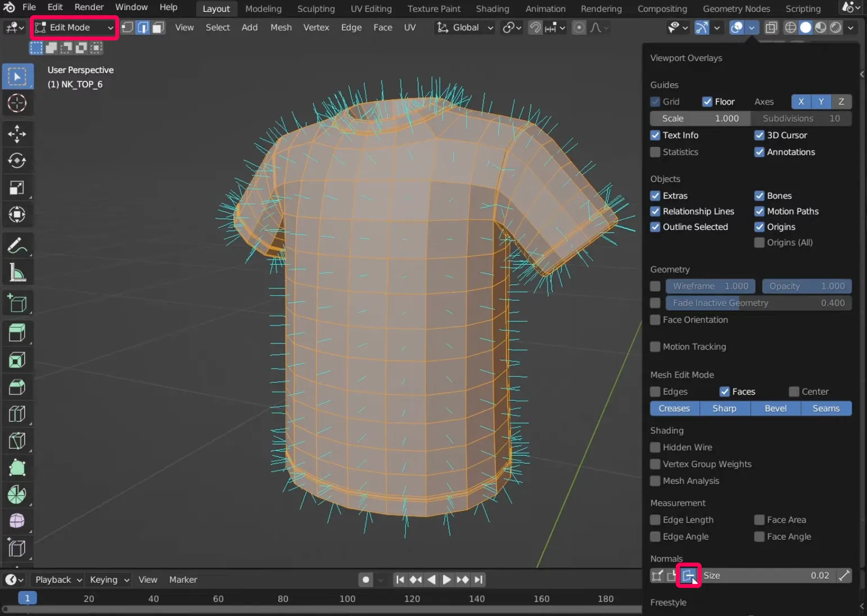This screenshot has height=616, width=867.
Task: Switch to the Sculpting workspace tab
Action: tap(316, 8)
